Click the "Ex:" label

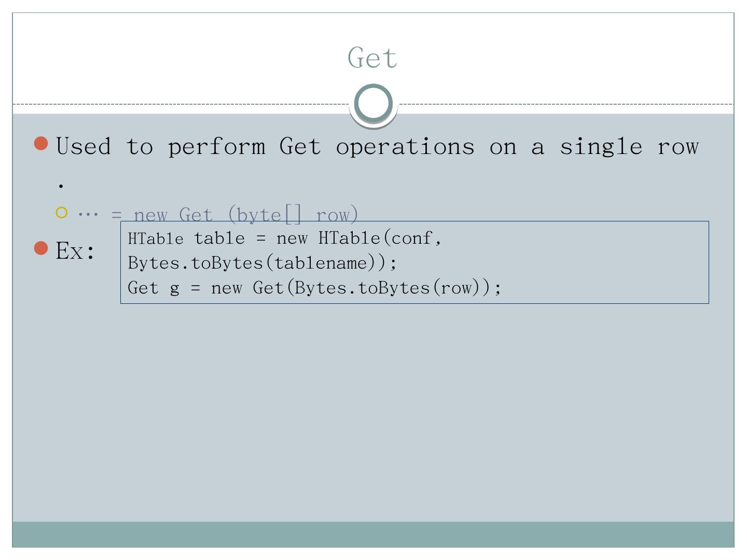click(75, 251)
